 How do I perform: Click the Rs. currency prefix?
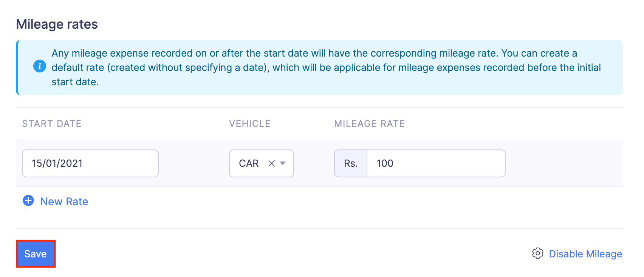[350, 163]
